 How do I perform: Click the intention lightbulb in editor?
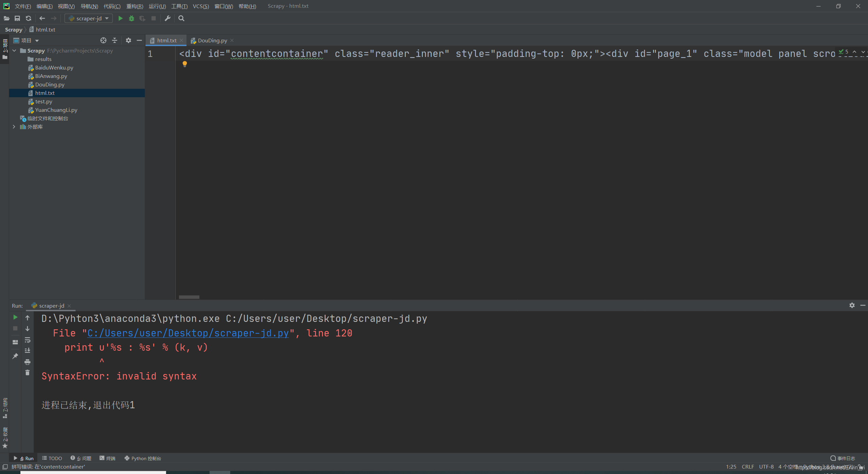point(185,64)
